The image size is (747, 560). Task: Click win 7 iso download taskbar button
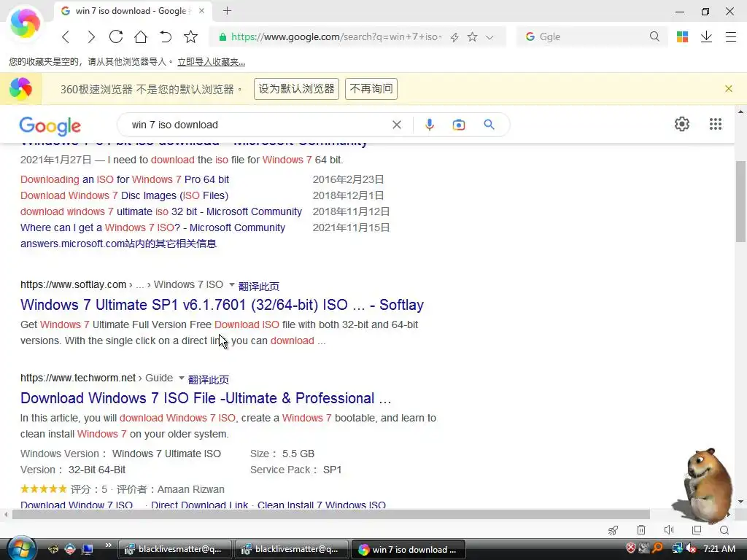408,550
